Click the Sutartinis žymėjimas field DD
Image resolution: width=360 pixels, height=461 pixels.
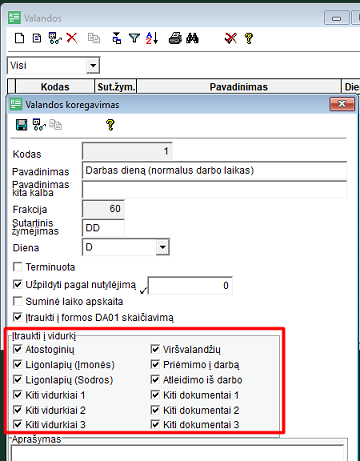pyautogui.click(x=103, y=228)
